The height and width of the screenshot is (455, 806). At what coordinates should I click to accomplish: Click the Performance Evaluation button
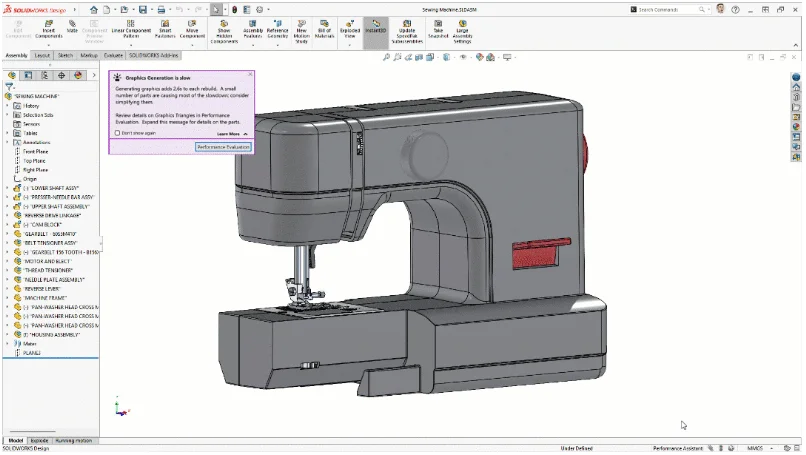(x=223, y=147)
